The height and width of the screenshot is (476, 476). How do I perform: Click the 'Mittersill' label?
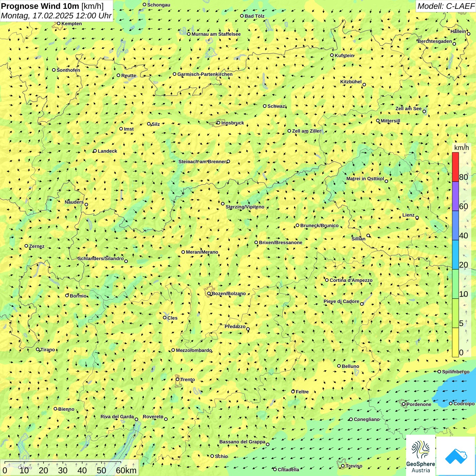pyautogui.click(x=390, y=121)
